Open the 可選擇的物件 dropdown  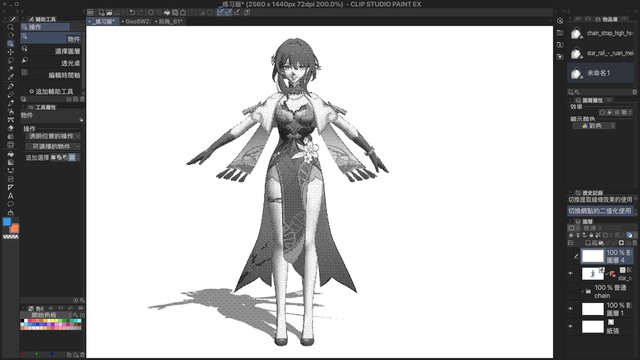pyautogui.click(x=53, y=146)
